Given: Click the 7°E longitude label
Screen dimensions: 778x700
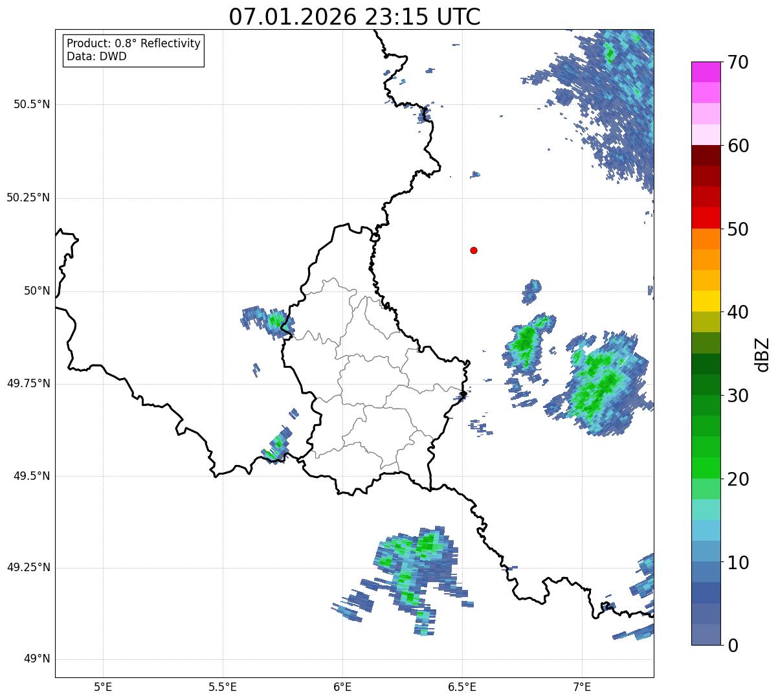Looking at the screenshot, I should [582, 686].
